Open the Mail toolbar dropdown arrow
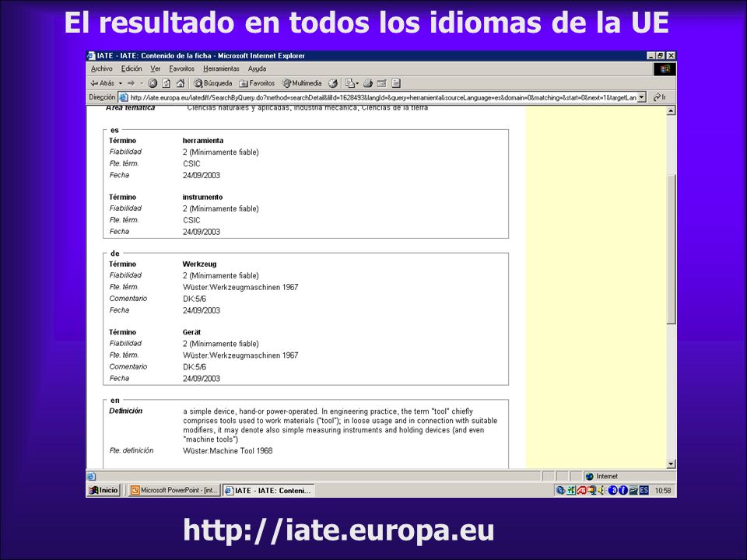 [x=357, y=83]
